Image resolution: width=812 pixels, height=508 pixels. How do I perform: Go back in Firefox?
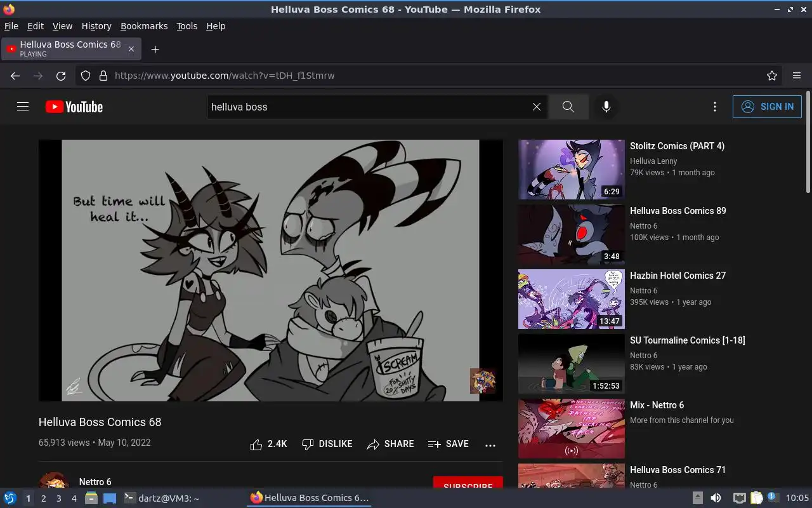tap(15, 76)
